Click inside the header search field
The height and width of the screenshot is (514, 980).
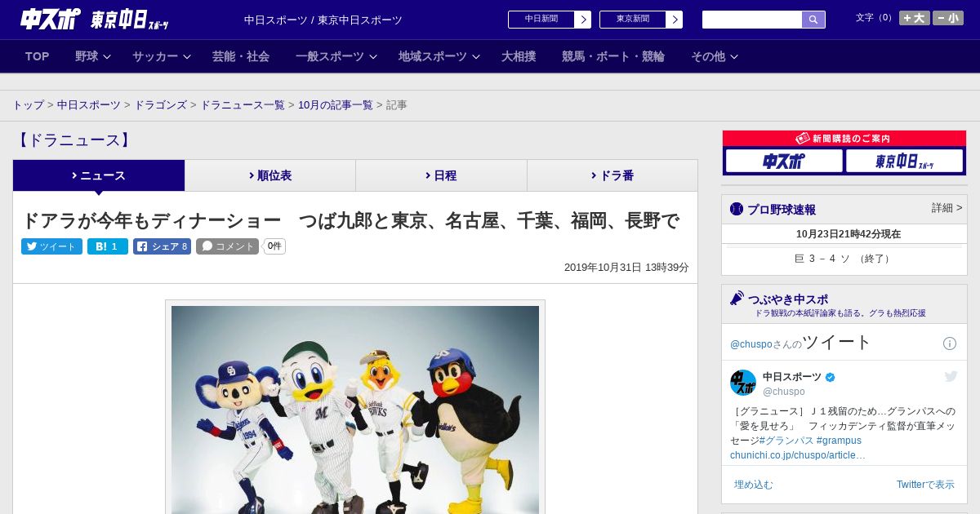pos(752,20)
